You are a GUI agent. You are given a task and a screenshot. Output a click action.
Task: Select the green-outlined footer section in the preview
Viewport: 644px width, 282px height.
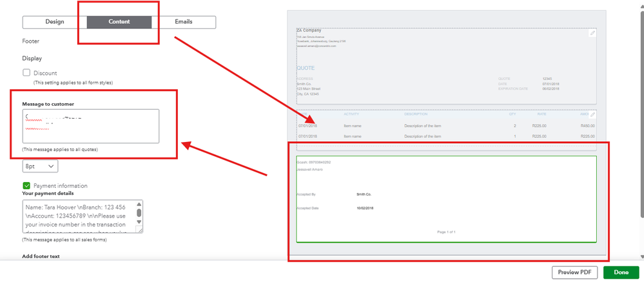[x=447, y=199]
